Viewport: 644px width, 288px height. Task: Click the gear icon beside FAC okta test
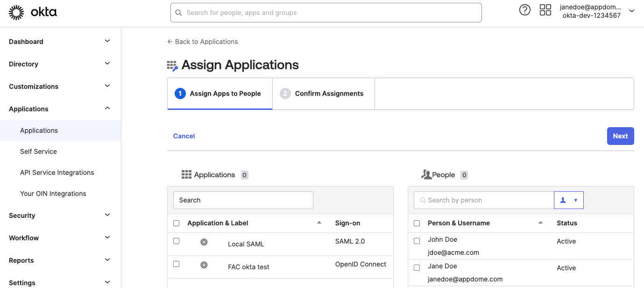[x=204, y=265]
